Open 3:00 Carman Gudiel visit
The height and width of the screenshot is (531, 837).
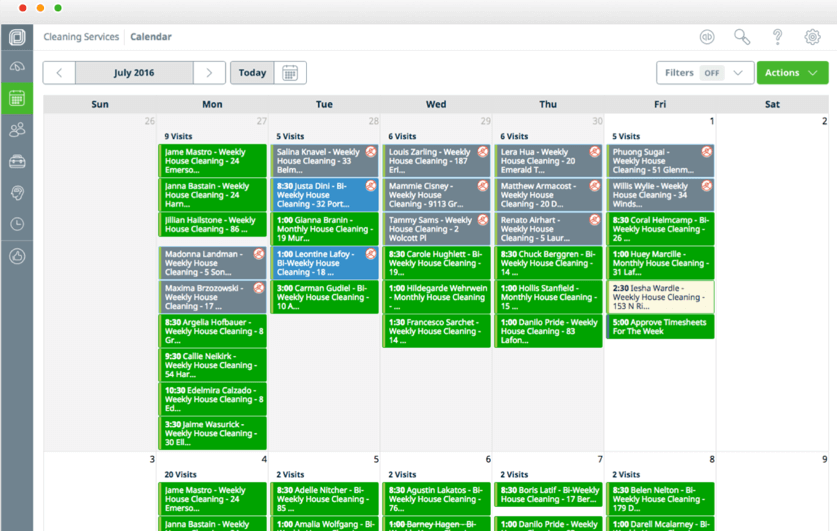coord(325,297)
